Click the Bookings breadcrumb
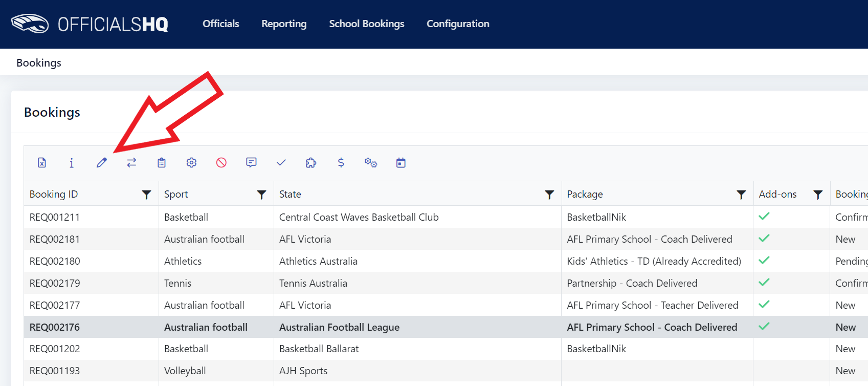 pyautogui.click(x=39, y=62)
